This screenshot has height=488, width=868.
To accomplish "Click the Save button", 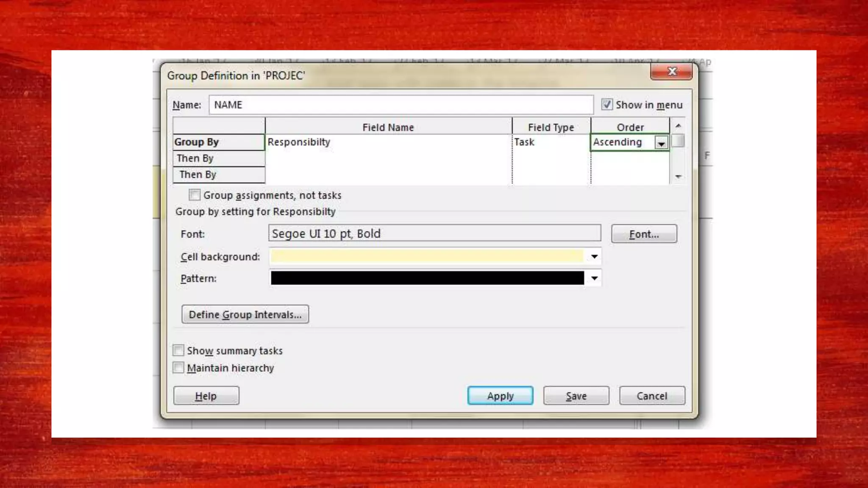I will (576, 396).
